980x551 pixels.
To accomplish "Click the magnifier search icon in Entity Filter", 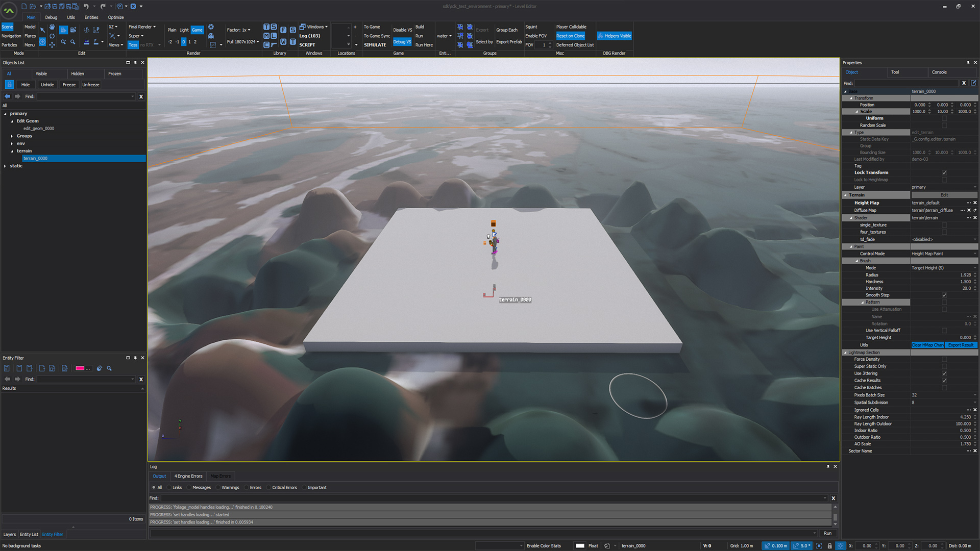I will pyautogui.click(x=109, y=368).
